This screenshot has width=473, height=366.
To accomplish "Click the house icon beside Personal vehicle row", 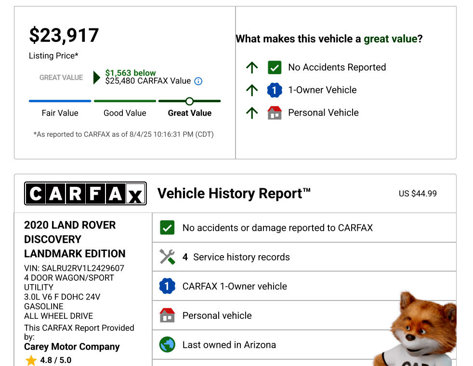I will (x=167, y=315).
